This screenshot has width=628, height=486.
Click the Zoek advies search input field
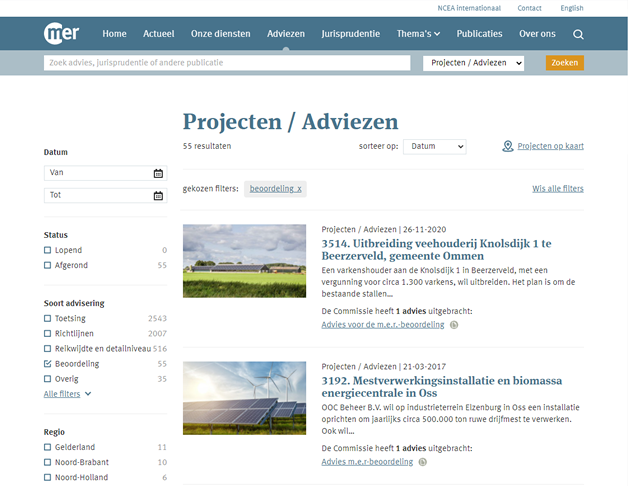227,63
